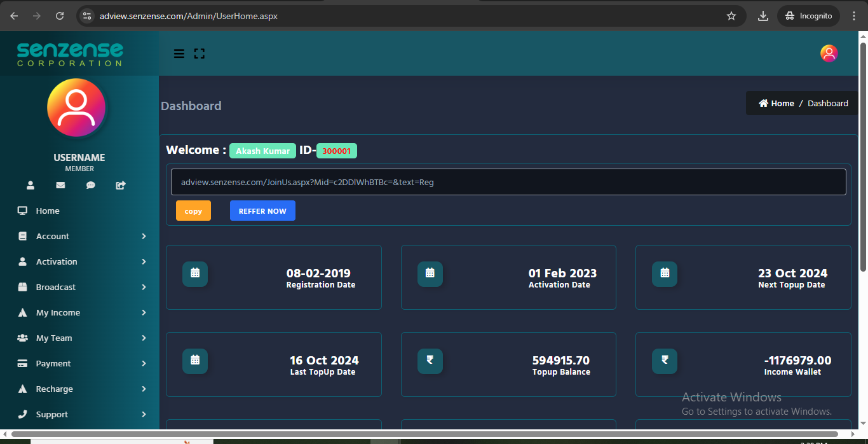This screenshot has height=444, width=868.
Task: Expand the Support chevron arrow
Action: click(x=144, y=414)
